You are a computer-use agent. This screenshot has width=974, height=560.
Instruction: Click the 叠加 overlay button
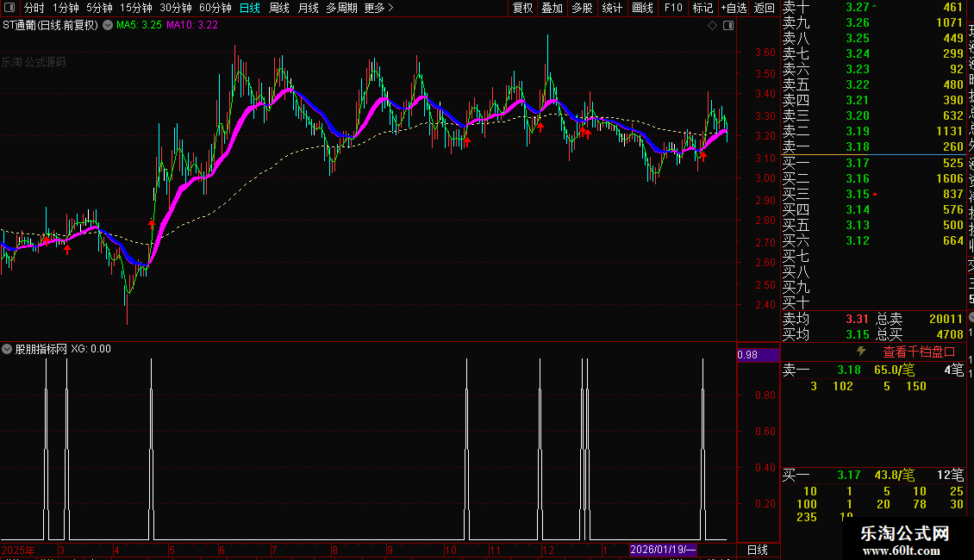pyautogui.click(x=553, y=8)
